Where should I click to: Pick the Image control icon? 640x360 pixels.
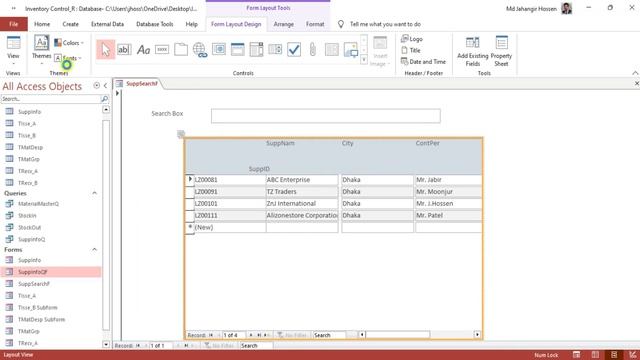pyautogui.click(x=351, y=50)
